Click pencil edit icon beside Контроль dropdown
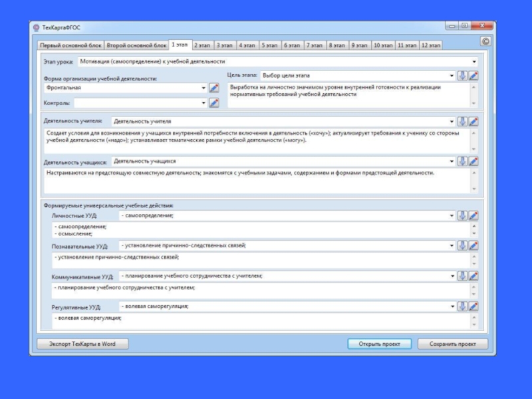Viewport: 532px width, 399px height. 214,103
